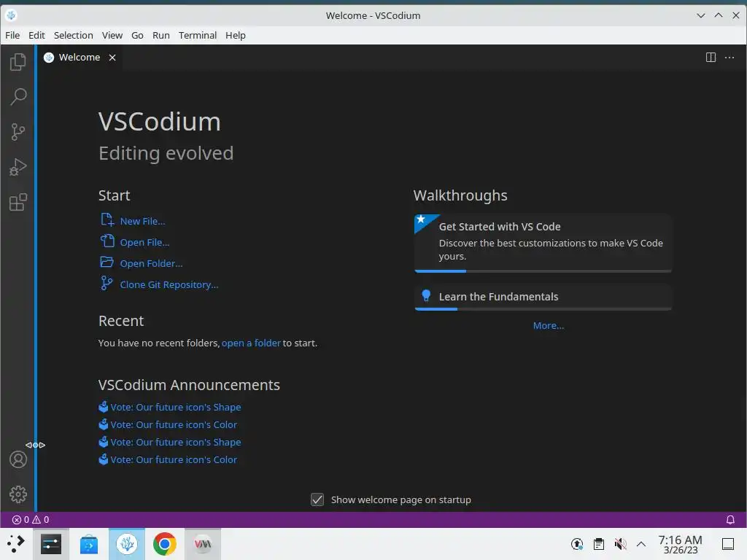Open the Run menu
The height and width of the screenshot is (560, 747).
tap(161, 35)
